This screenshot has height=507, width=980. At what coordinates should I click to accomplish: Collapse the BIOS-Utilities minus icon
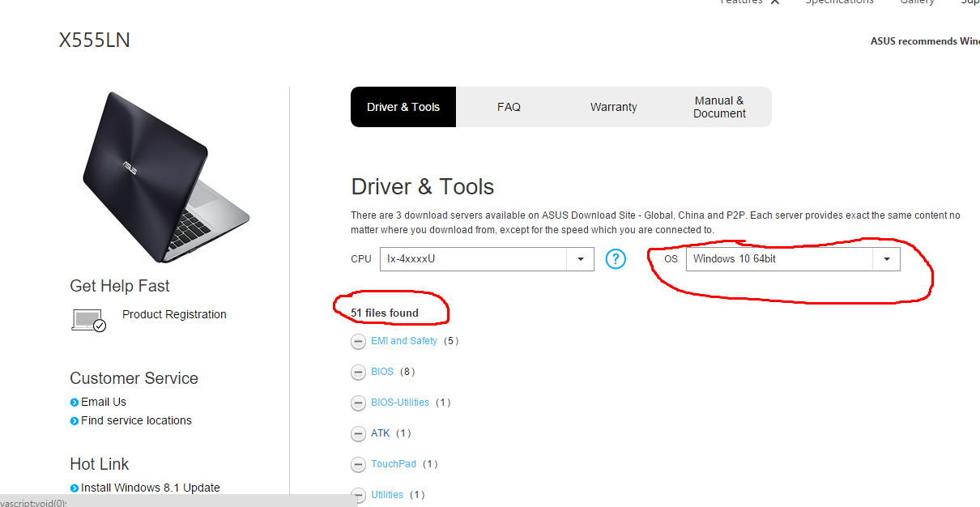click(358, 403)
